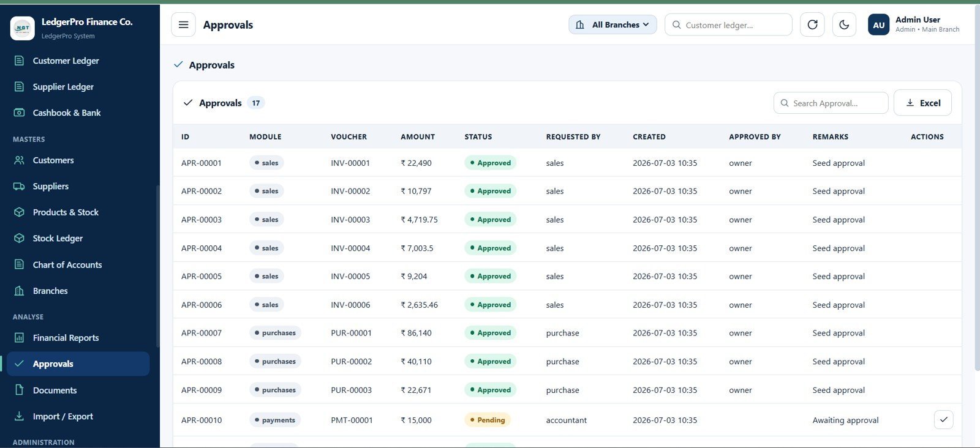Open the All Branches dropdown
Image resolution: width=980 pixels, height=448 pixels.
pos(612,24)
